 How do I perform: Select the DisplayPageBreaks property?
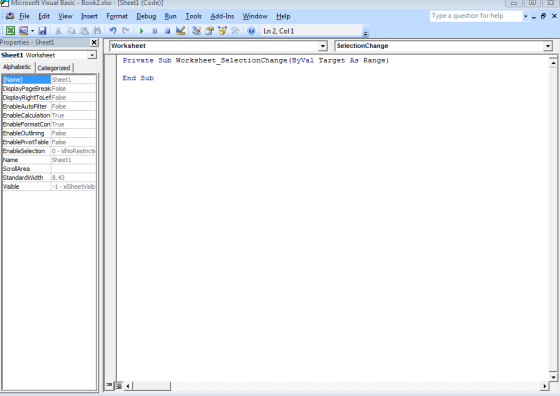pyautogui.click(x=49, y=89)
